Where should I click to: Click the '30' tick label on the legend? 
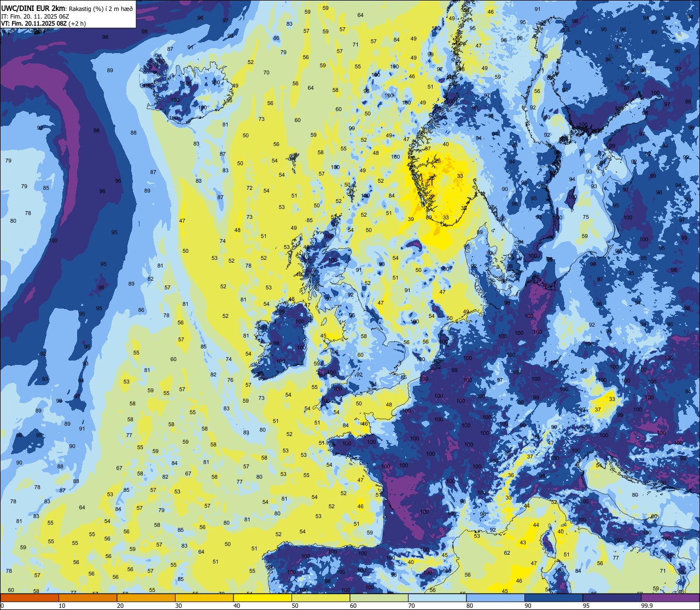[x=178, y=606]
